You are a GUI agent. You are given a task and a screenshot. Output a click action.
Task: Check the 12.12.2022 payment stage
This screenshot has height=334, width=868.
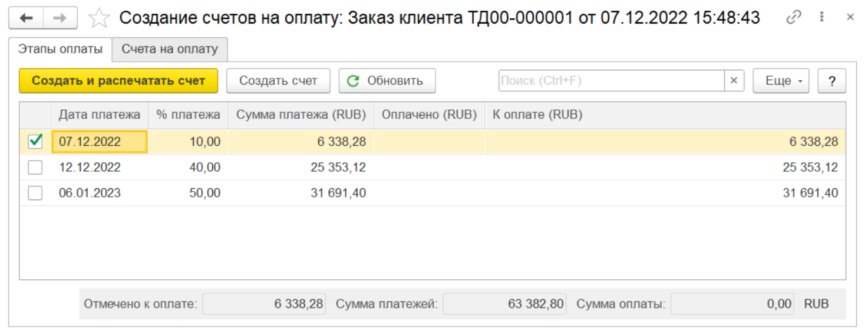(x=35, y=168)
